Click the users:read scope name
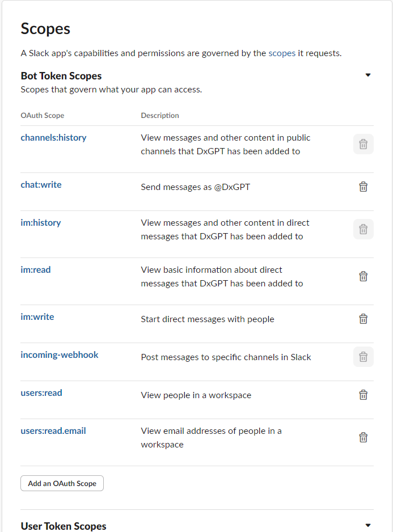This screenshot has height=532, width=393. tap(41, 392)
